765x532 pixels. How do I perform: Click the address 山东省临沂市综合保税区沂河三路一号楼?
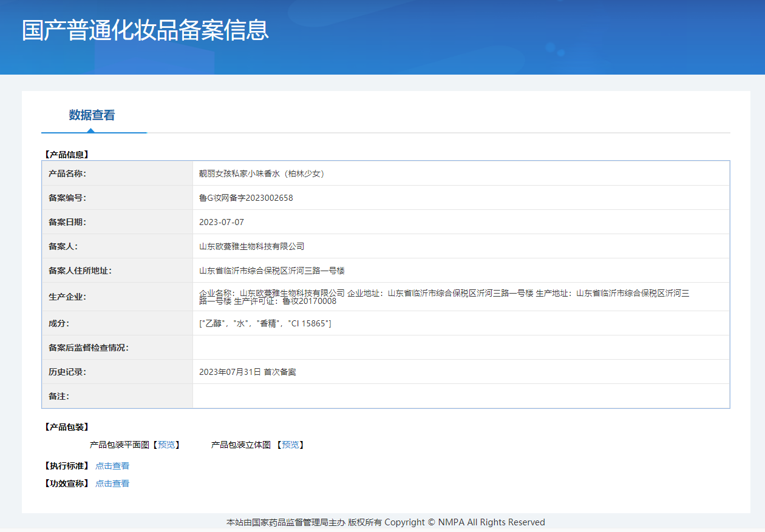pos(272,271)
